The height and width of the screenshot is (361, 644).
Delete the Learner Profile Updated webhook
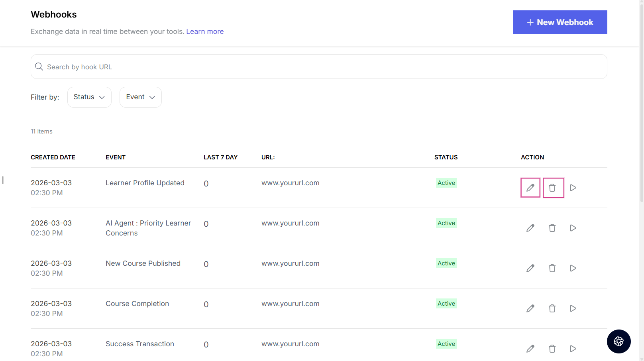[552, 188]
